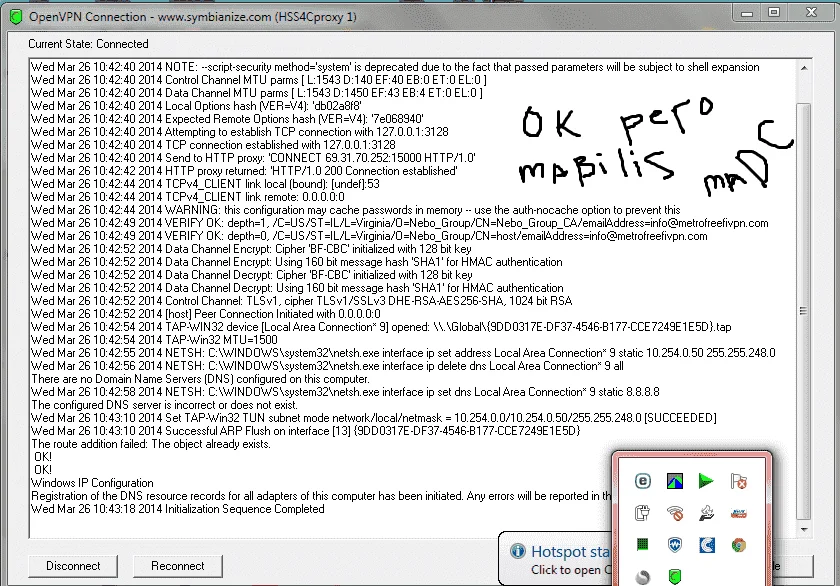Open the Chrome tray icon

point(739,545)
